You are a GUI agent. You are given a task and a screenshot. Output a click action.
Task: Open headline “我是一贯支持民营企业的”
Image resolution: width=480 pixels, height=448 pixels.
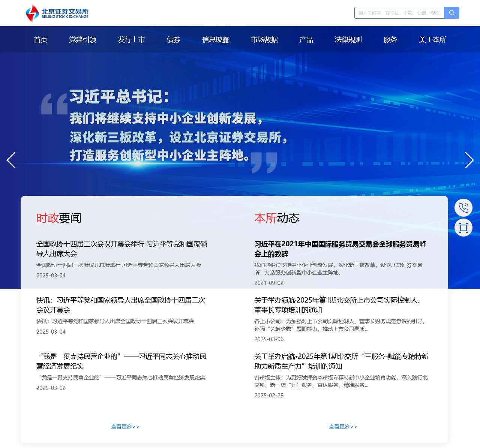point(121,361)
